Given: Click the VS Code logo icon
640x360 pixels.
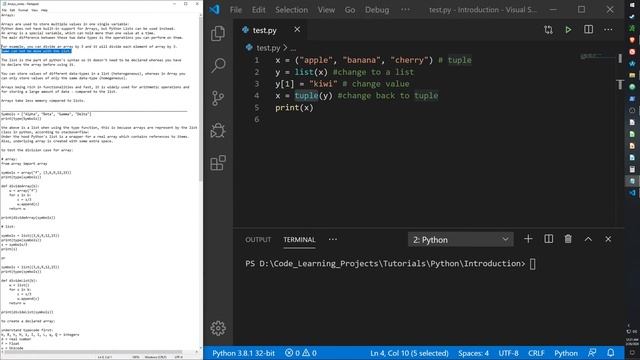Looking at the screenshot, I should pyautogui.click(x=215, y=9).
